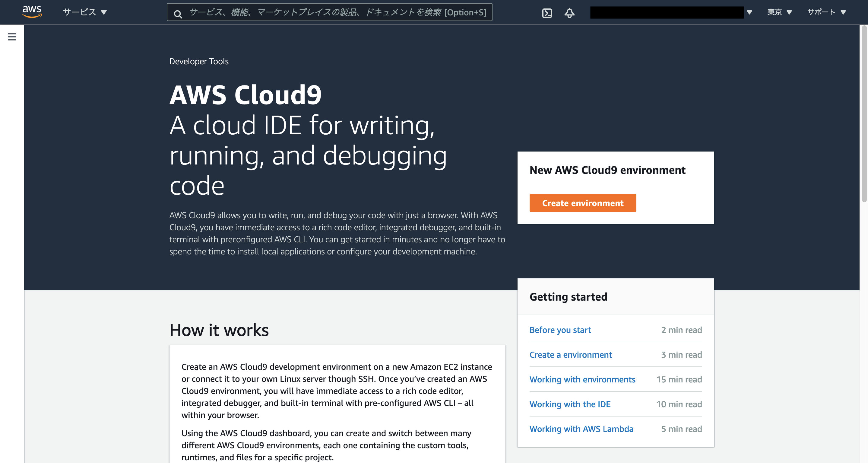Click the search magnifier icon
The width and height of the screenshot is (868, 463).
178,14
